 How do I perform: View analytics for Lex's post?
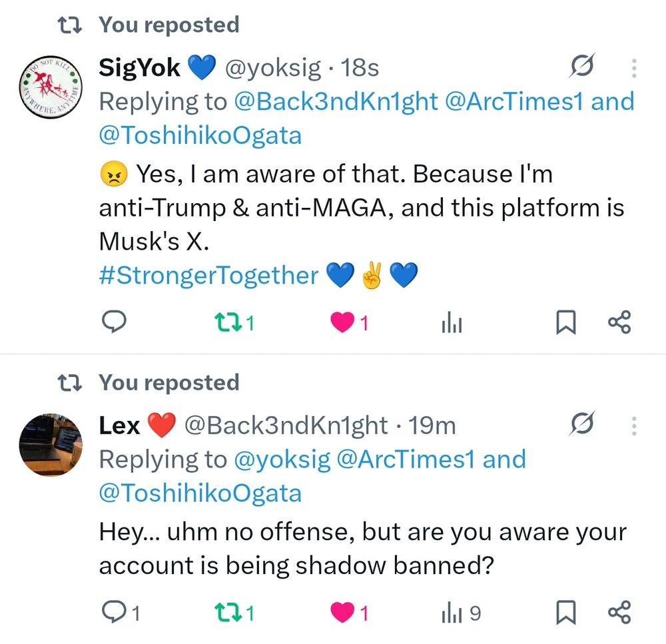pyautogui.click(x=452, y=611)
